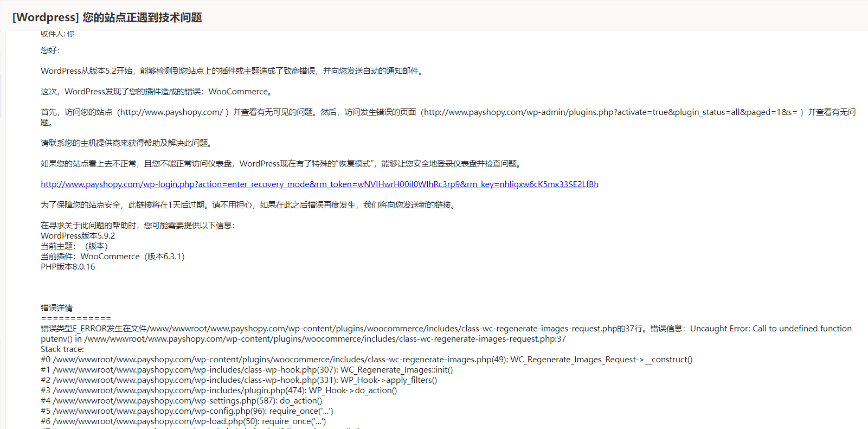The image size is (868, 429).
Task: Click the sentence '请联系您的主机提供商来获得帮助及解决此问题。'
Action: pyautogui.click(x=128, y=143)
